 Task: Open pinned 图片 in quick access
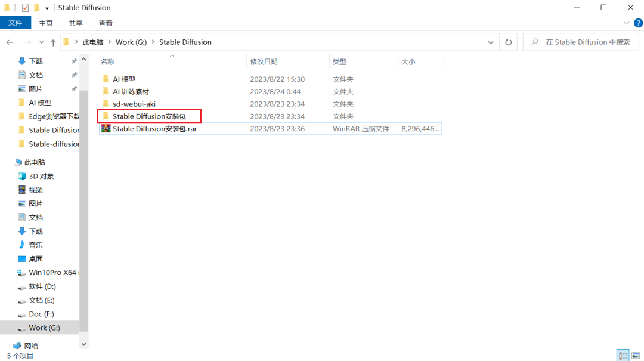(x=36, y=89)
